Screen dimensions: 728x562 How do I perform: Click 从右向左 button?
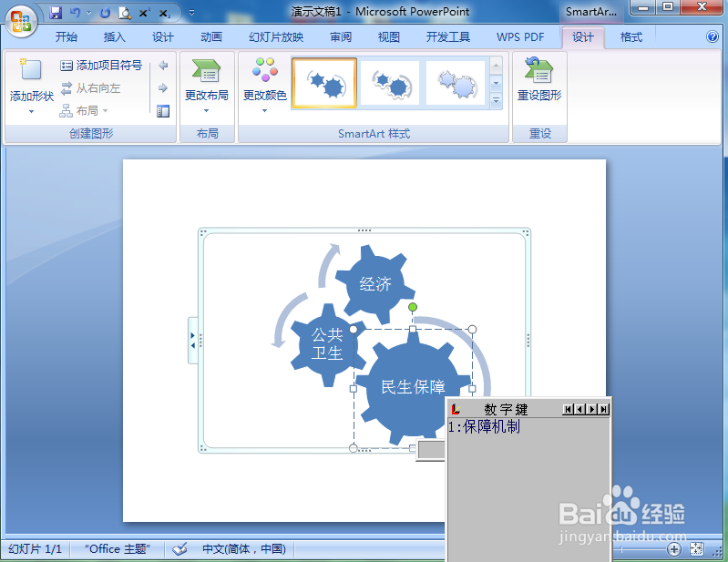pos(91,88)
